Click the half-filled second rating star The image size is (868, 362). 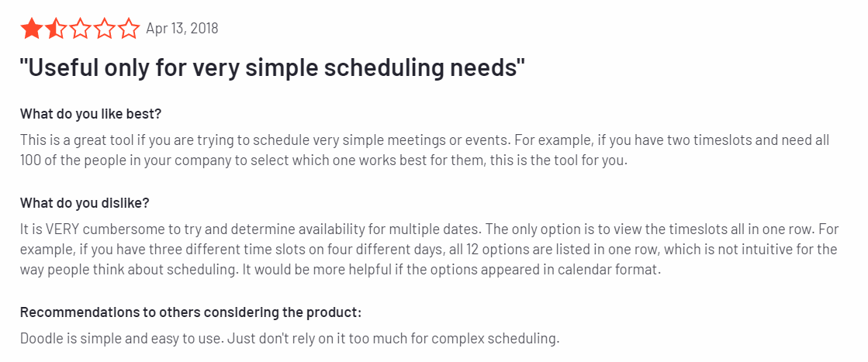55,29
